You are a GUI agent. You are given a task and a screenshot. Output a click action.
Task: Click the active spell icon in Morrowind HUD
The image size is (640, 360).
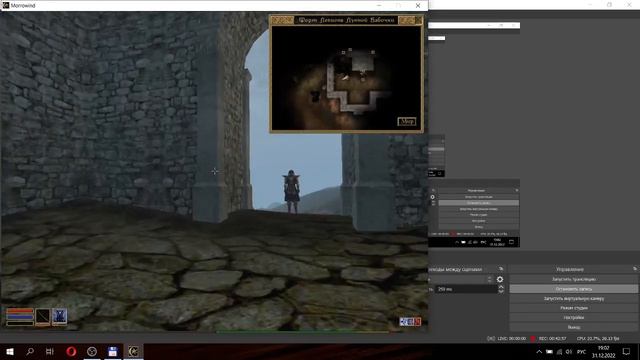tap(59, 316)
